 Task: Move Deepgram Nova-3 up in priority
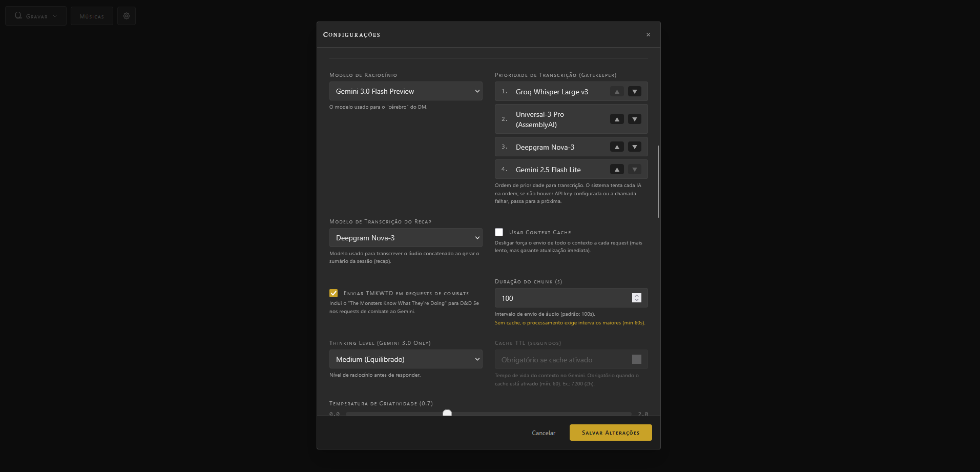[617, 147]
